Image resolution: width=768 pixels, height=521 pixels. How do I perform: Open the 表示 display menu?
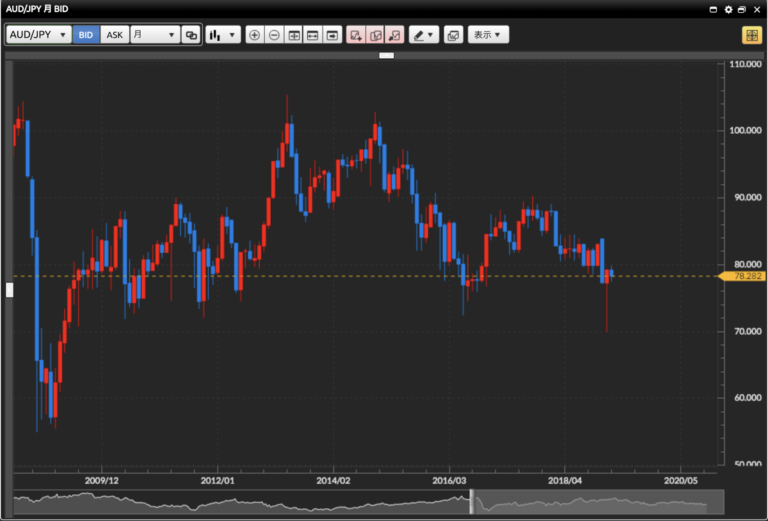pyautogui.click(x=488, y=35)
